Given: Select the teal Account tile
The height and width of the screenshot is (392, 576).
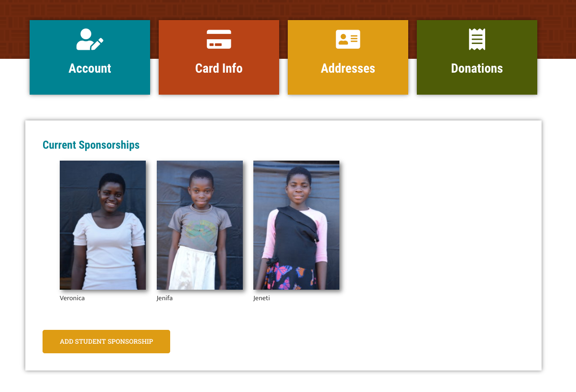Looking at the screenshot, I should click(90, 57).
